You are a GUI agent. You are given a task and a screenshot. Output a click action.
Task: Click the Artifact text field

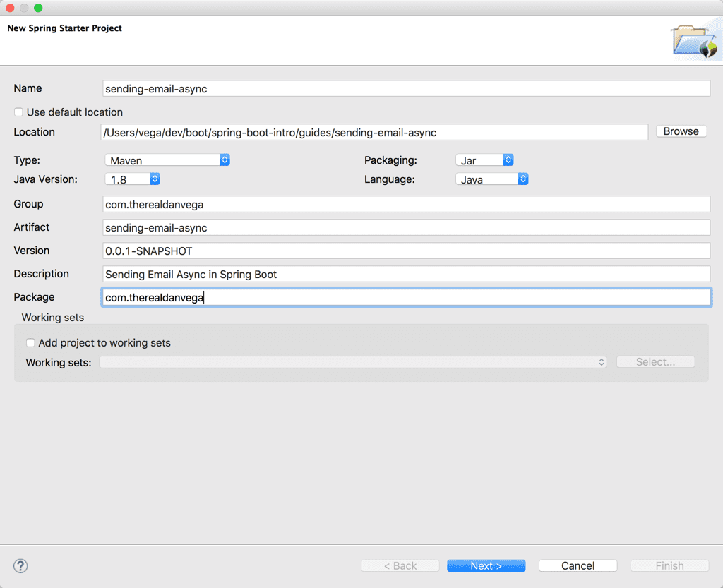point(406,227)
